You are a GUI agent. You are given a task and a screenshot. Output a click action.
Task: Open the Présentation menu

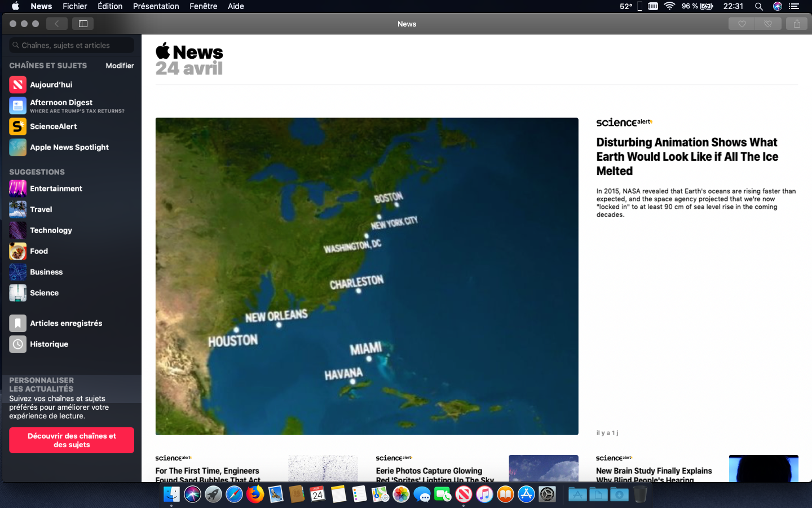[x=156, y=6]
